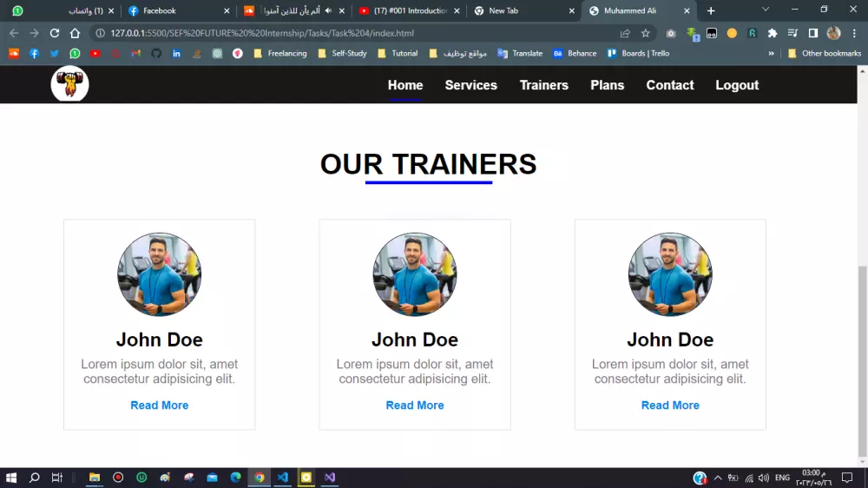The height and width of the screenshot is (488, 868).
Task: Show hidden system tray icons
Action: coord(718,478)
